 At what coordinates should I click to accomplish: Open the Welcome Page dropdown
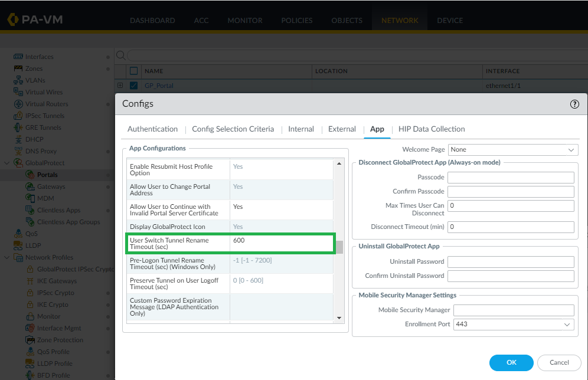point(512,150)
